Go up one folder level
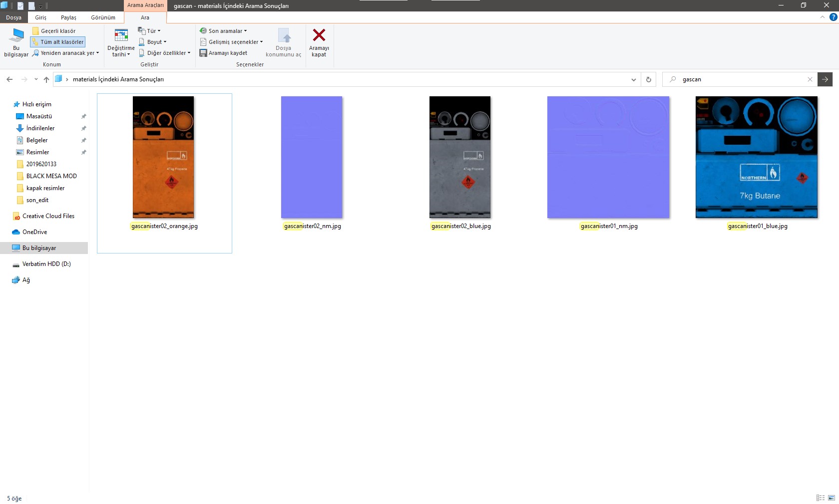The image size is (839, 504). (46, 79)
